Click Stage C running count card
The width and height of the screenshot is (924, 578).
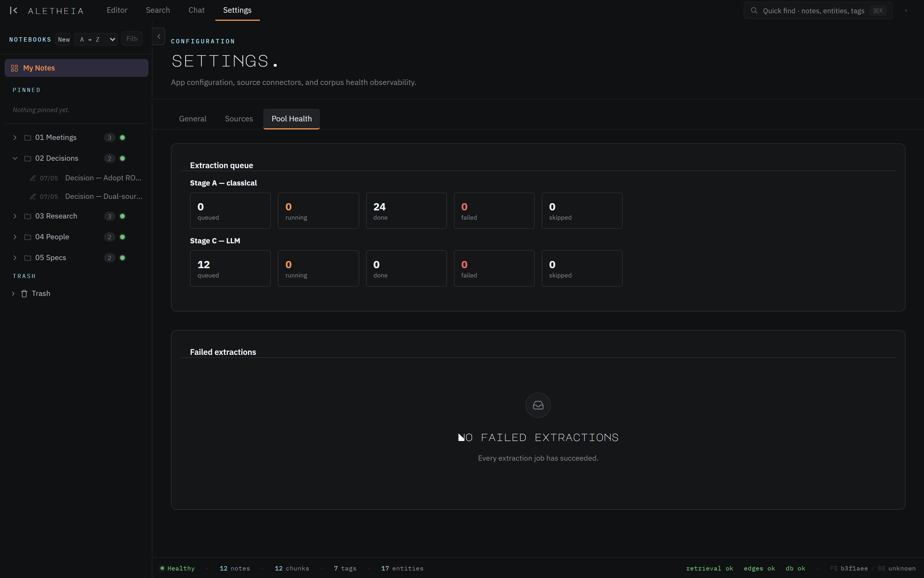point(318,268)
